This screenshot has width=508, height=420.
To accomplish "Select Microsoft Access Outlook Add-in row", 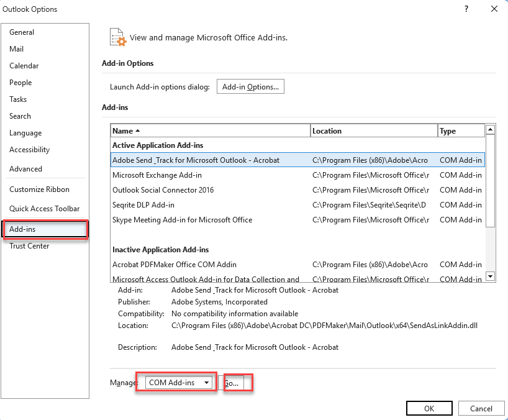I will [297, 278].
